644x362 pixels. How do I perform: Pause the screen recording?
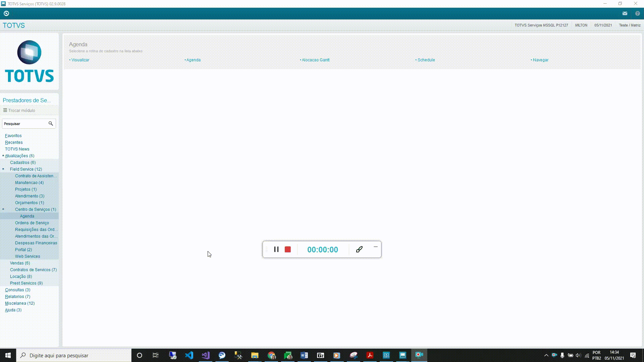[x=276, y=249]
